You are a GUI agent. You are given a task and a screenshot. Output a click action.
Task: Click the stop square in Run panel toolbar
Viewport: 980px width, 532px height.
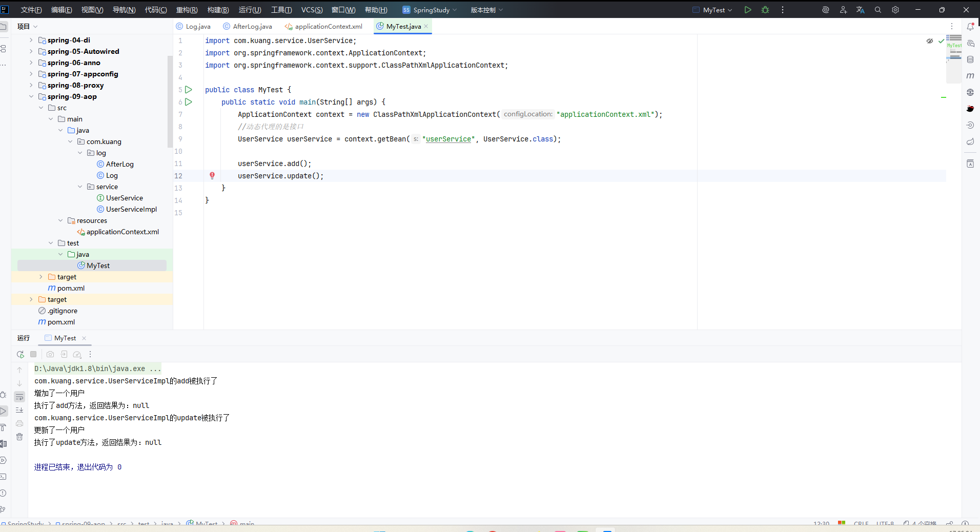click(33, 354)
